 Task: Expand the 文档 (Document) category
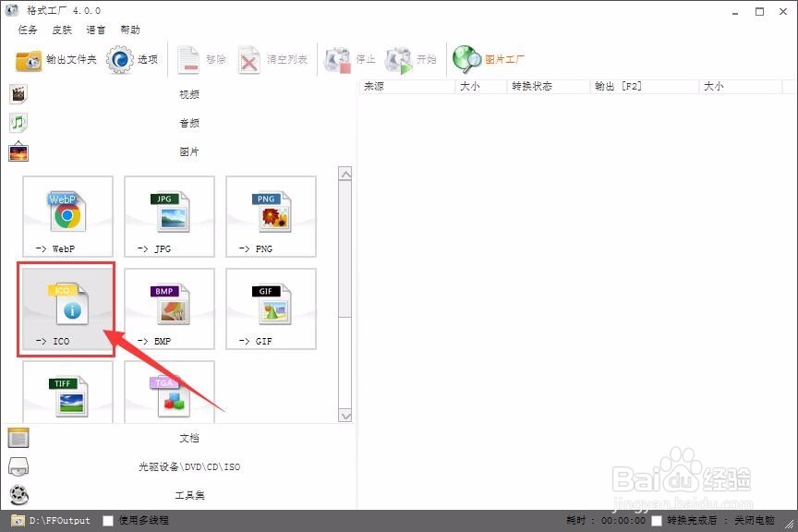pos(188,437)
